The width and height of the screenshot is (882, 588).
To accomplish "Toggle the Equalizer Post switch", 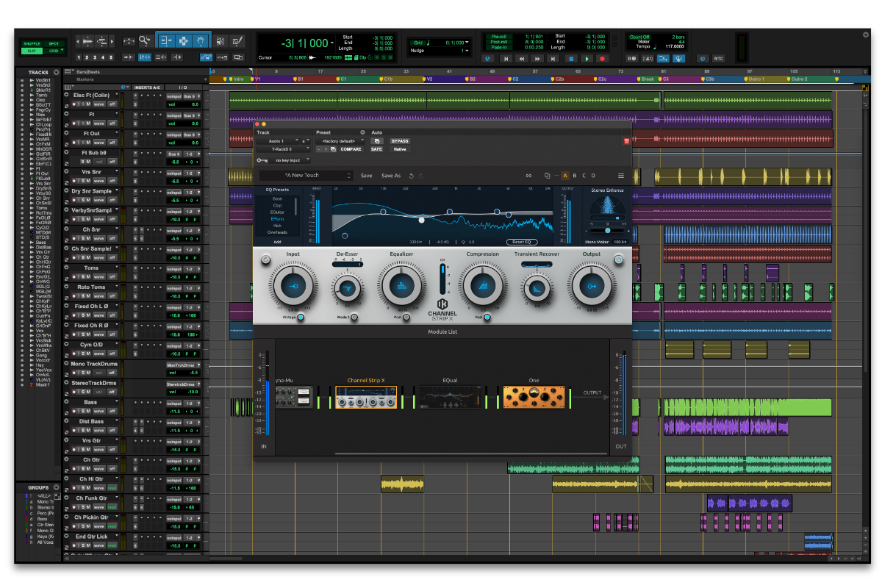I will click(406, 318).
